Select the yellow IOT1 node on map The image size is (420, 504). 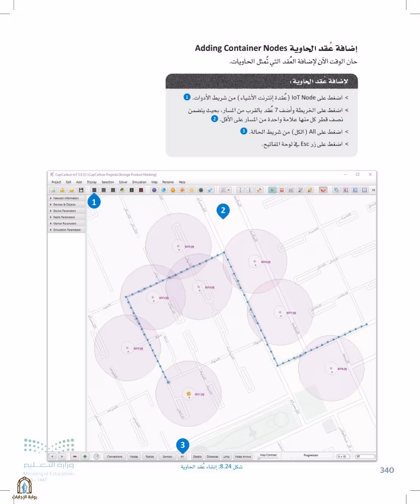189,394
